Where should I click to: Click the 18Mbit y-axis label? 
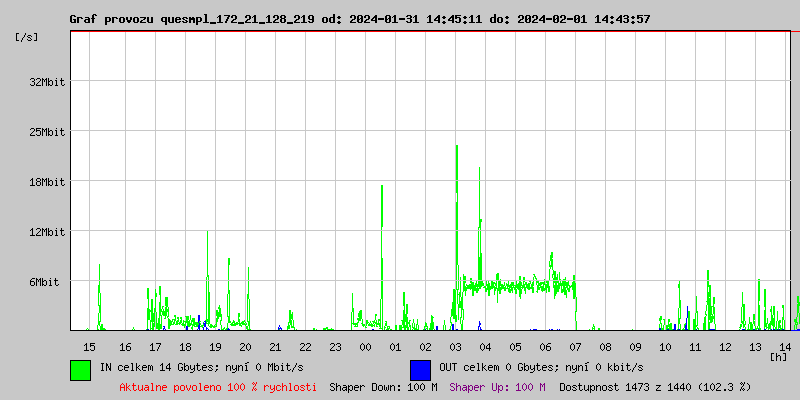[x=47, y=182]
